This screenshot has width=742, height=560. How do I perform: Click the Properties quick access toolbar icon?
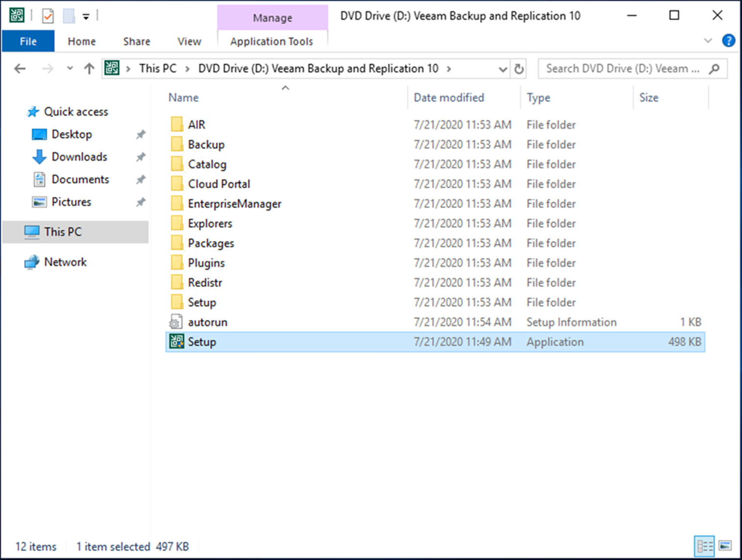click(x=48, y=16)
